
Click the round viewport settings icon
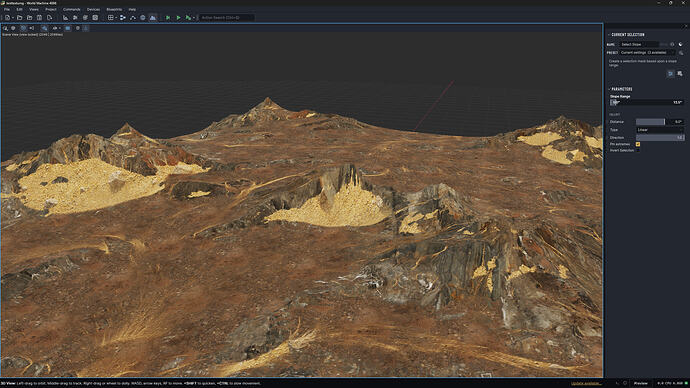(78, 28)
